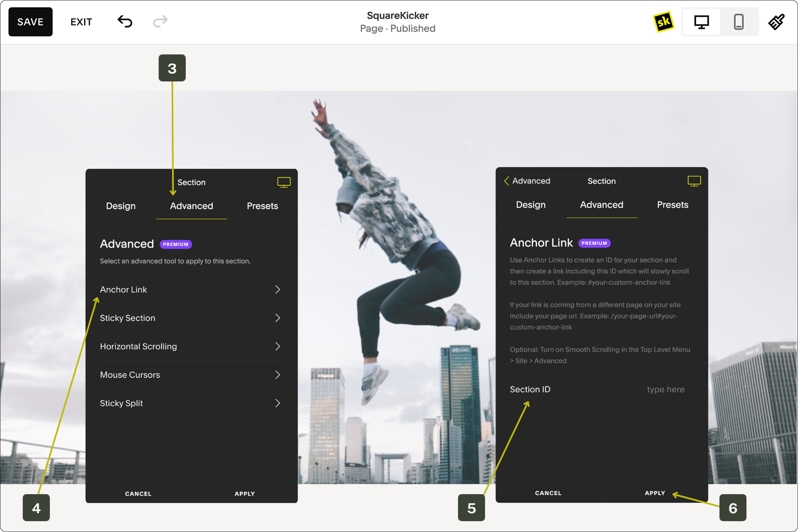
Task: Select the Anchor Link row text
Action: point(123,290)
